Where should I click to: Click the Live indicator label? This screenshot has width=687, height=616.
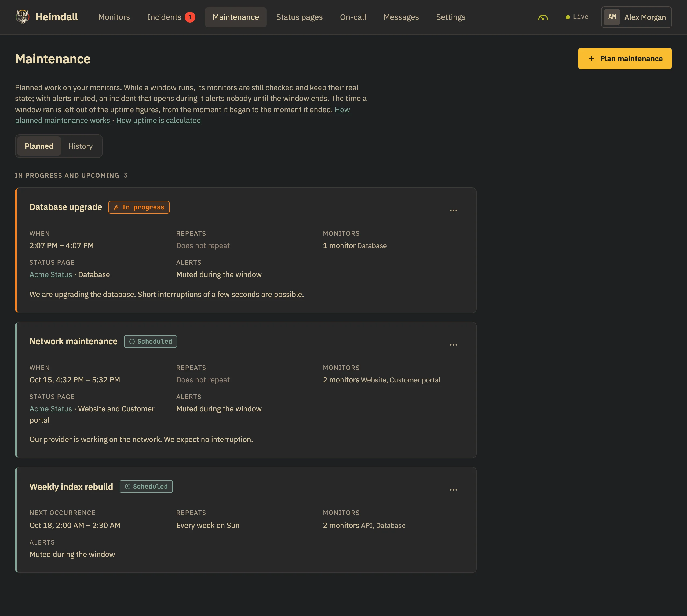point(580,17)
